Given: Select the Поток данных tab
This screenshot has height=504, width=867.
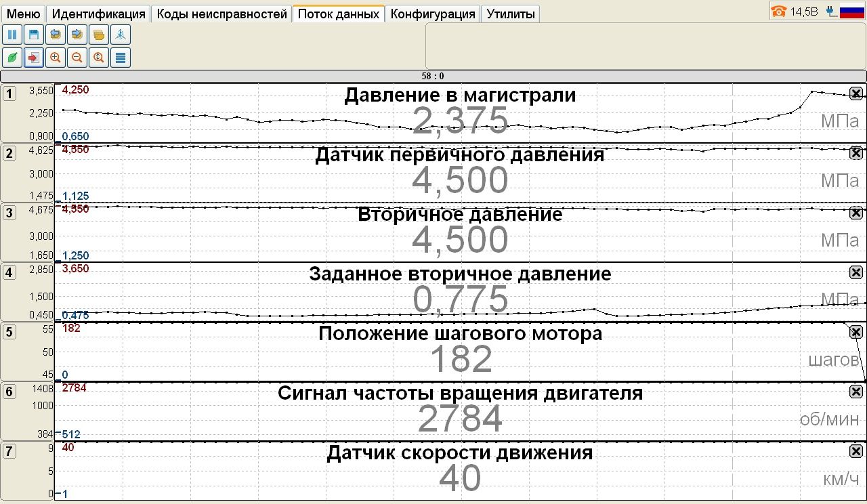Looking at the screenshot, I should [339, 14].
